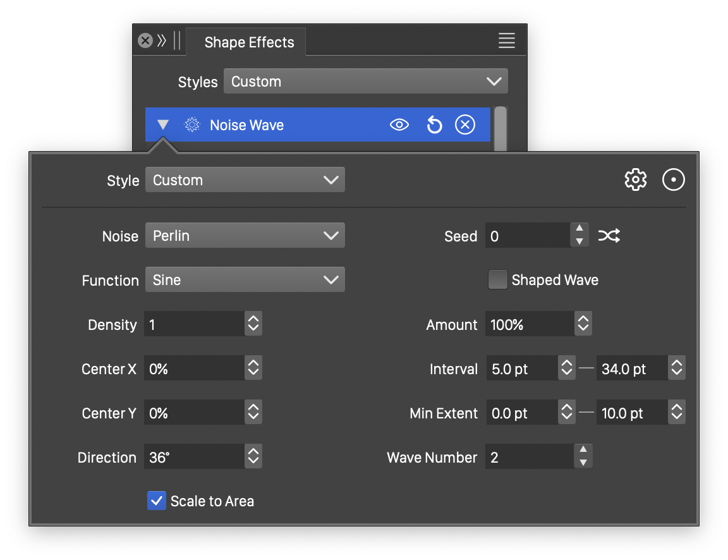Image resolution: width=728 pixels, height=560 pixels.
Task: Open the gear settings for Noise Wave
Action: [x=635, y=180]
